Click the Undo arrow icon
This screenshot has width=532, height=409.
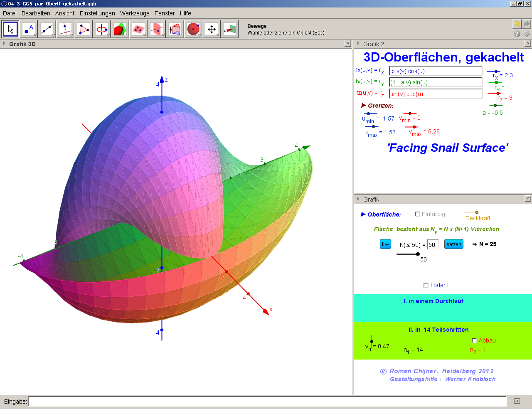coord(517,24)
